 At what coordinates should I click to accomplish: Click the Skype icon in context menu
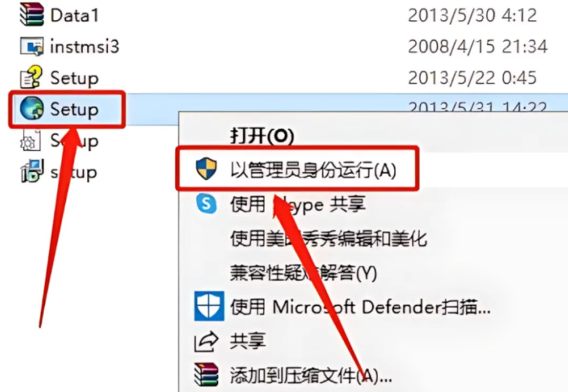pos(206,203)
